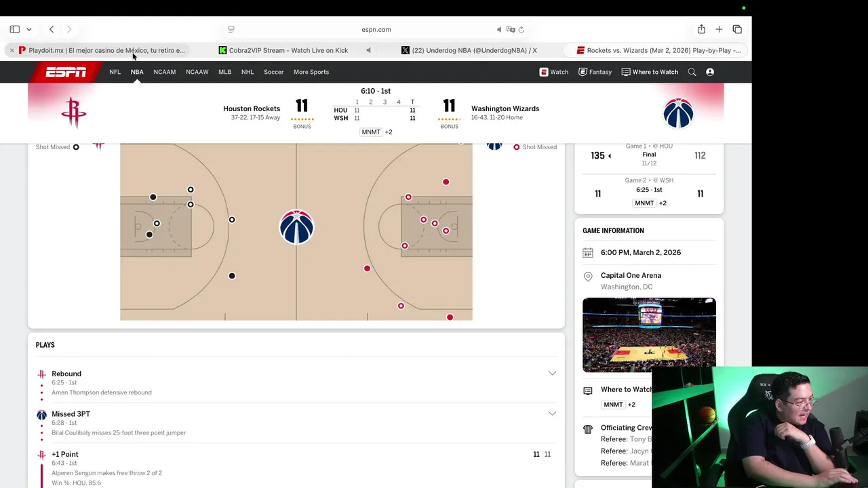Reload the page with the refresh icon
Viewport: 868px width, 488px height.
pos(521,29)
